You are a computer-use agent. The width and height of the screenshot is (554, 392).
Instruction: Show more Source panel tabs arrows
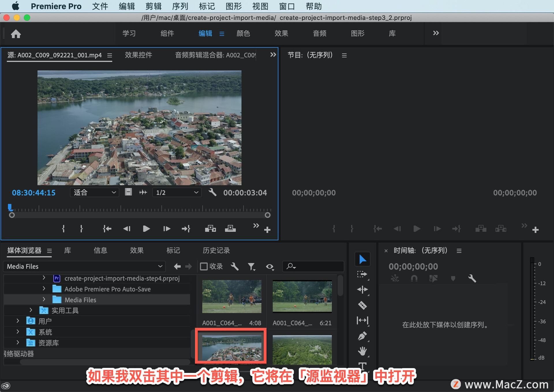pos(273,55)
